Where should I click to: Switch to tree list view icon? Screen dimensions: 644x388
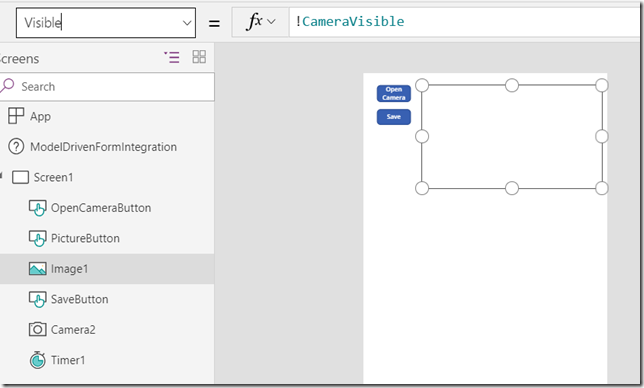172,57
